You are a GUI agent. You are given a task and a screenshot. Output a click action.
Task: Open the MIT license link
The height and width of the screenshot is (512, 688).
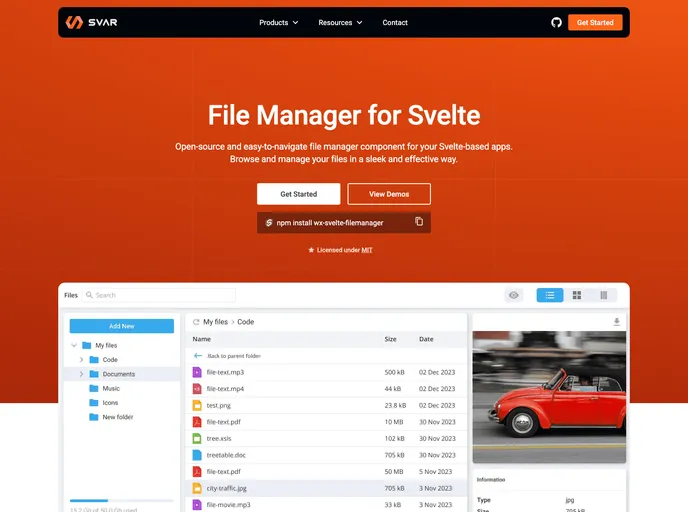pyautogui.click(x=367, y=250)
